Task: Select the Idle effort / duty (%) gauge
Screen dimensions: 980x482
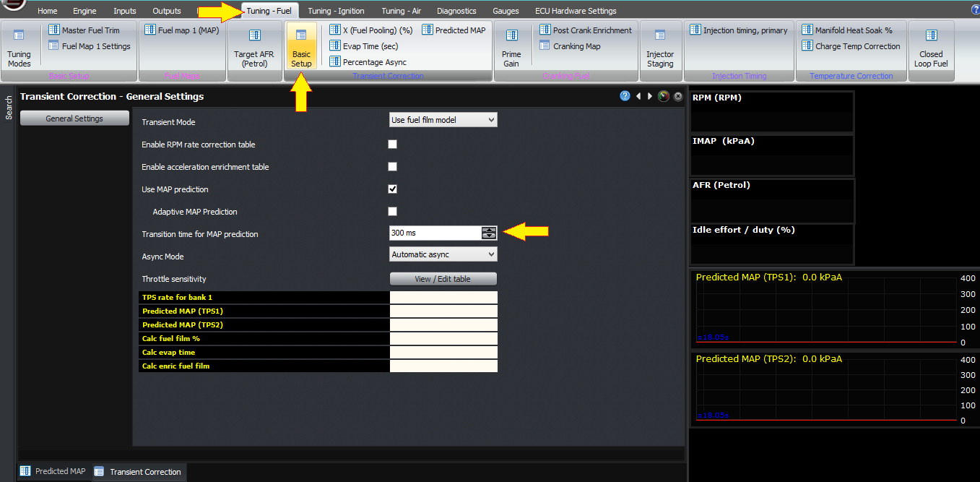Action: (772, 244)
